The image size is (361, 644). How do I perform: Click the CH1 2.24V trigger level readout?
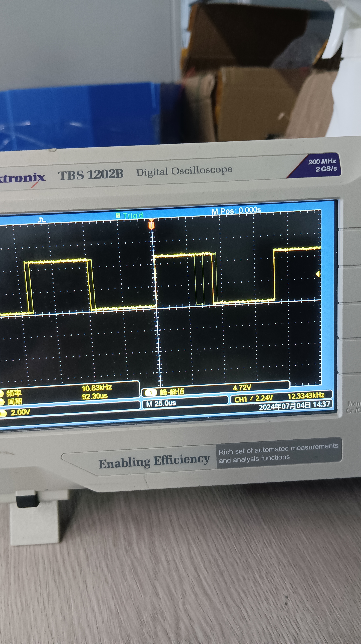253,399
